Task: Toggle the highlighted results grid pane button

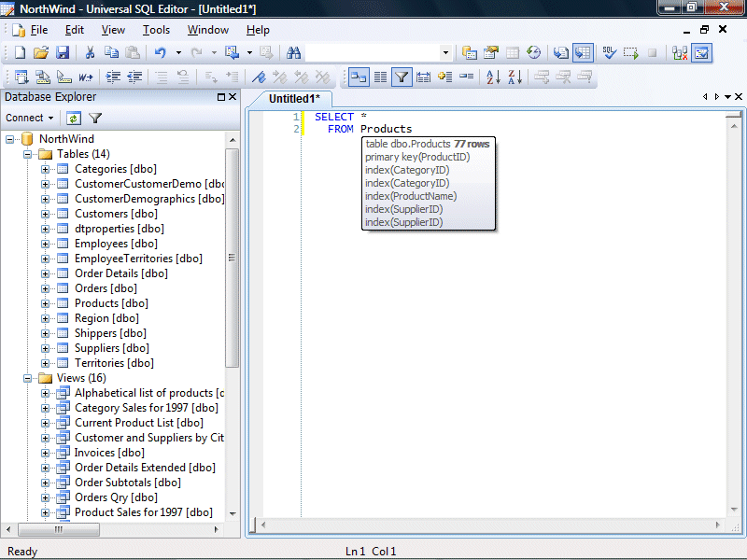Action: coord(584,53)
